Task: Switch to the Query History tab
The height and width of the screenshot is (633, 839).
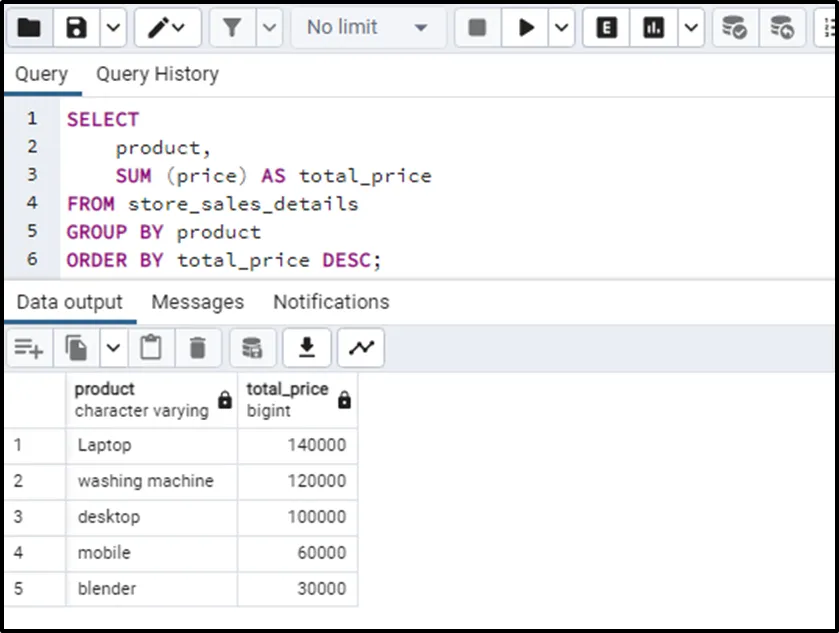Action: click(157, 74)
